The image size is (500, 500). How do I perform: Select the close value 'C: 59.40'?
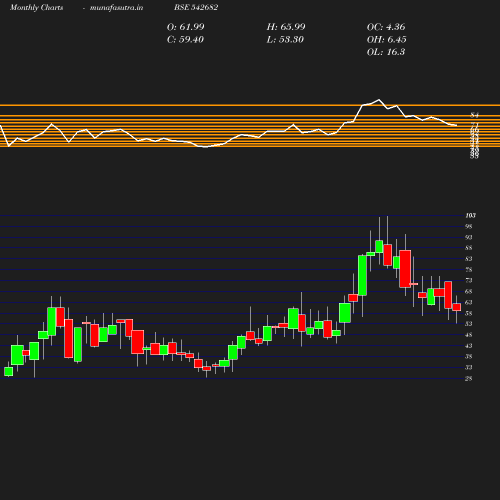[x=185, y=40]
